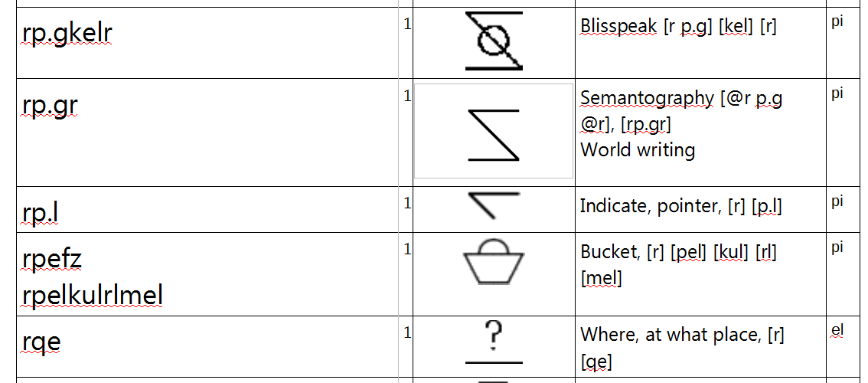Click the rqe entry text
The height and width of the screenshot is (383, 868).
[x=41, y=342]
